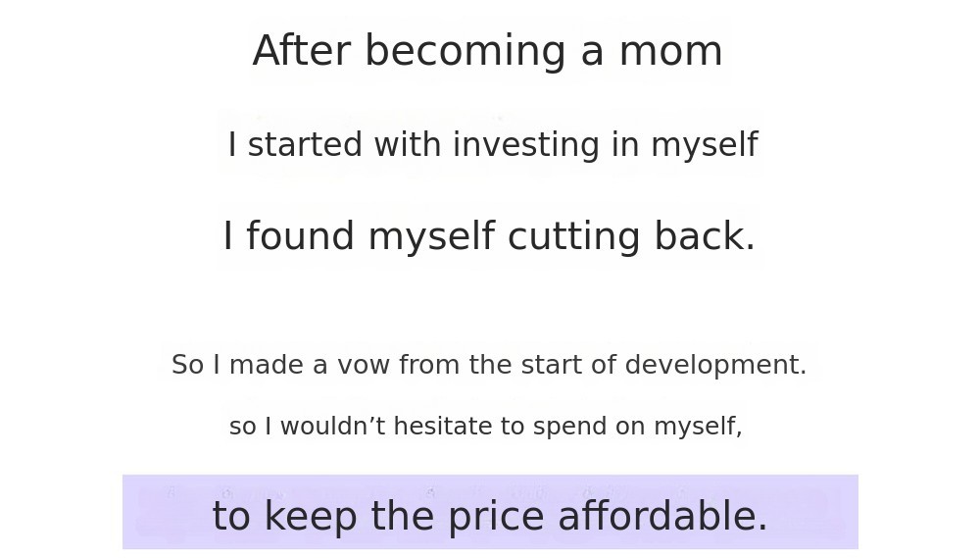Click the "so I wouldn't hesitate" line
This screenshot has height=558, width=980.
[x=485, y=427]
